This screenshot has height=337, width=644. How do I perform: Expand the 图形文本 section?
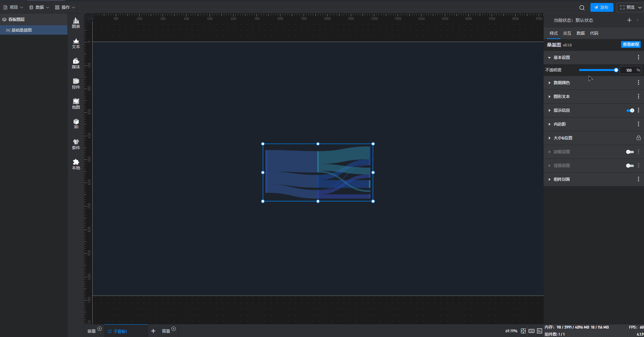click(561, 97)
